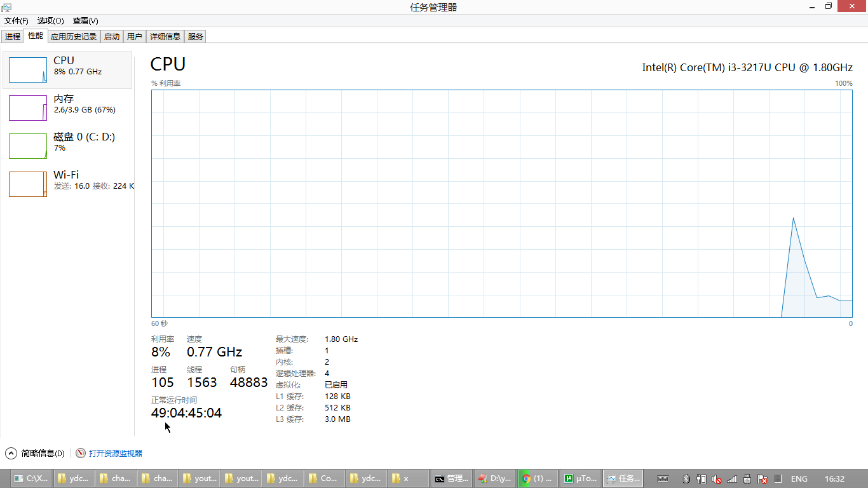868x488 pixels.
Task: Switch to Google Chrome on the taskbar
Action: click(538, 478)
